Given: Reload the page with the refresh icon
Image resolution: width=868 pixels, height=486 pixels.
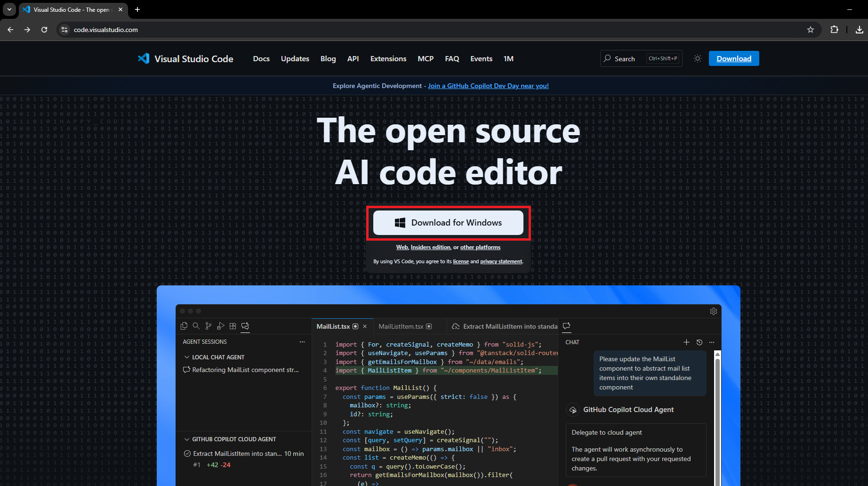Looking at the screenshot, I should 44,29.
